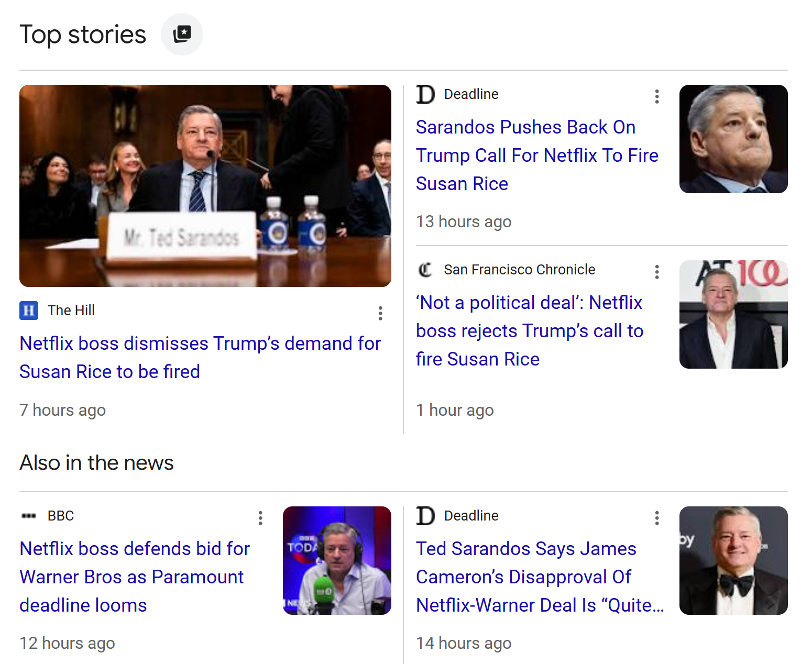Screen dimensions: 812x664
Task: Open more options for Deadline Susan Rice story
Action: click(656, 96)
